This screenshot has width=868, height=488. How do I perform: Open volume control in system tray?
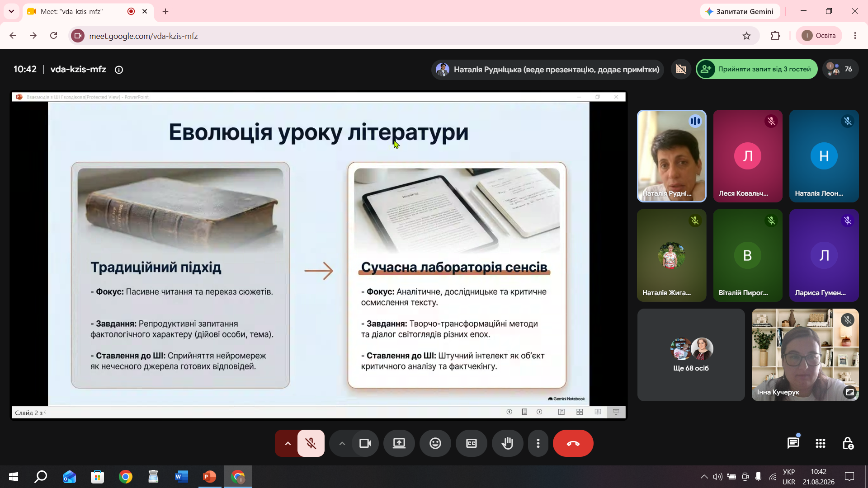tap(717, 477)
